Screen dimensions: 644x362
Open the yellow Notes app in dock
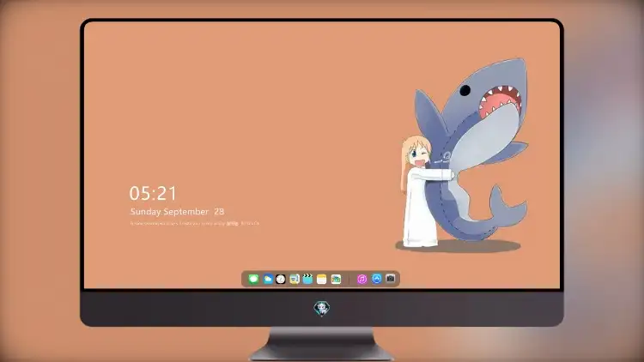coord(322,279)
